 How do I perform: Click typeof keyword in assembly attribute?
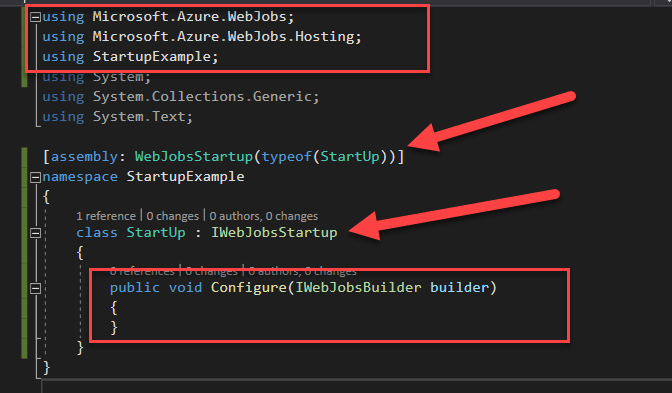click(x=287, y=156)
